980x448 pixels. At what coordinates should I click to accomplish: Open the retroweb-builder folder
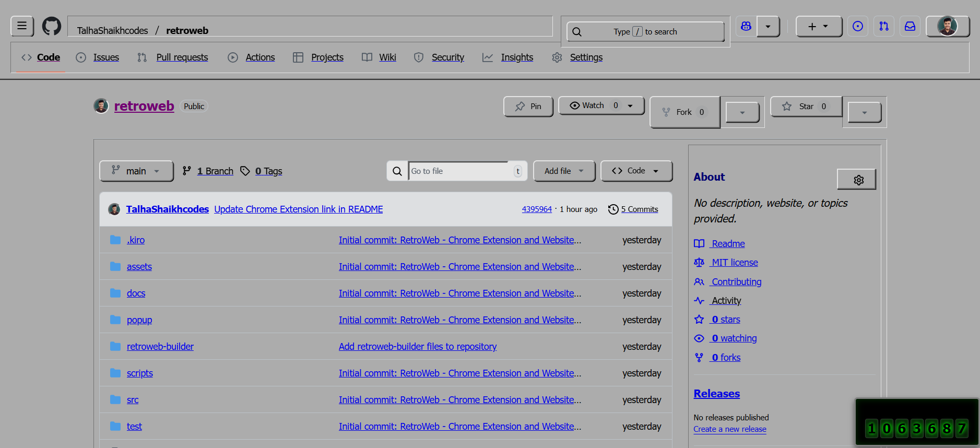(x=160, y=347)
